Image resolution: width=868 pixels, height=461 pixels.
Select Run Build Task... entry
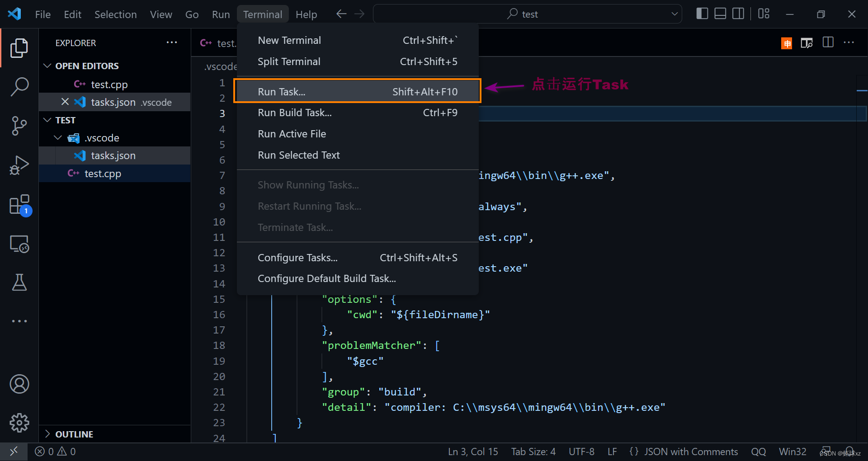coord(358,113)
